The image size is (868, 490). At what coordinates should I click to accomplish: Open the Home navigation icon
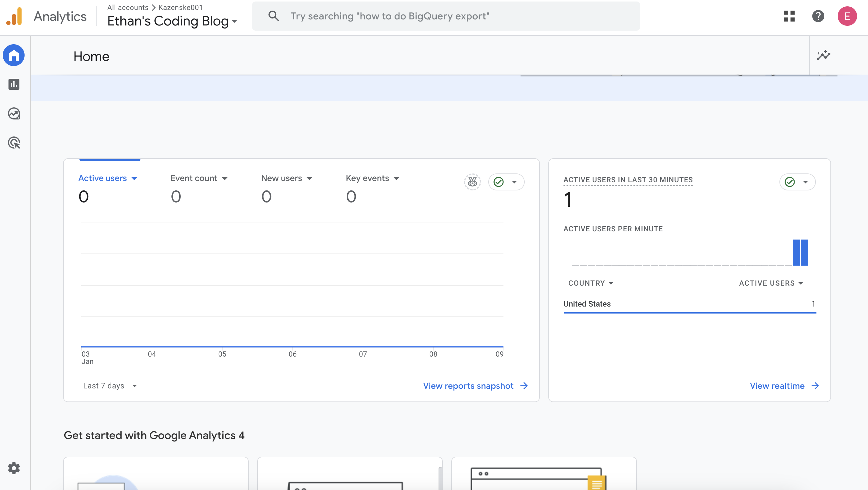tap(14, 55)
